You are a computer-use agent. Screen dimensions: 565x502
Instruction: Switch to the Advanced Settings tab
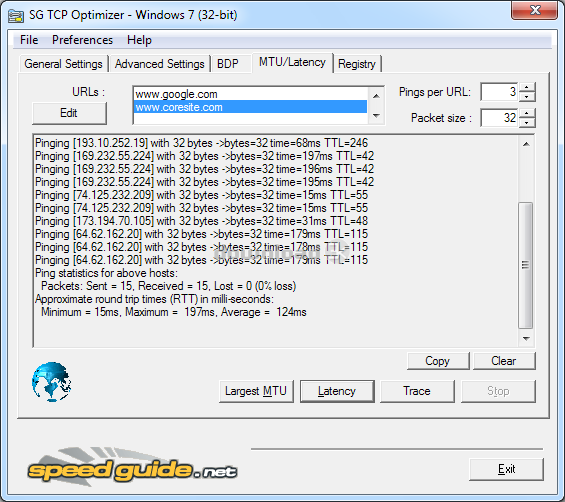pyautogui.click(x=160, y=64)
